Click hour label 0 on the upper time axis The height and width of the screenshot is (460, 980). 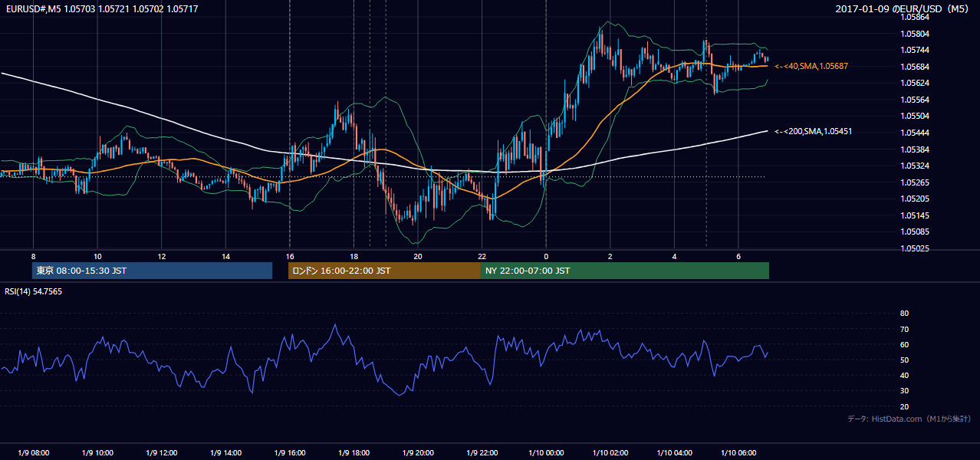546,256
